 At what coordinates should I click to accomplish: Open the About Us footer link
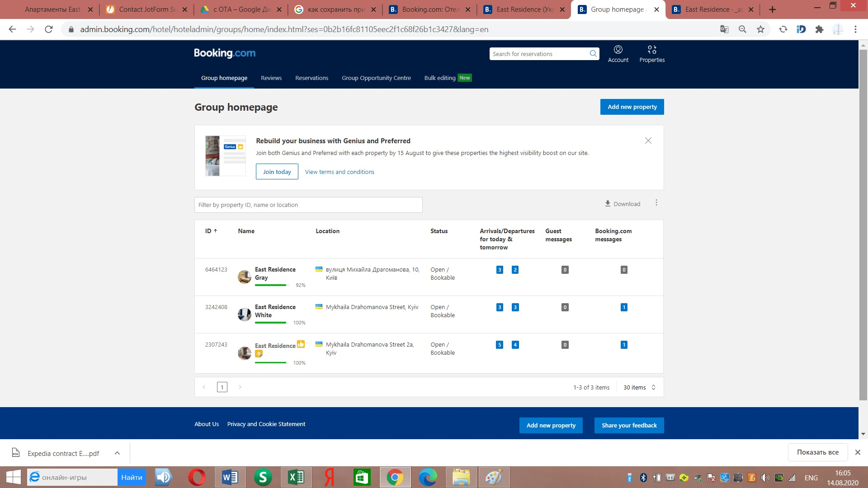(207, 424)
